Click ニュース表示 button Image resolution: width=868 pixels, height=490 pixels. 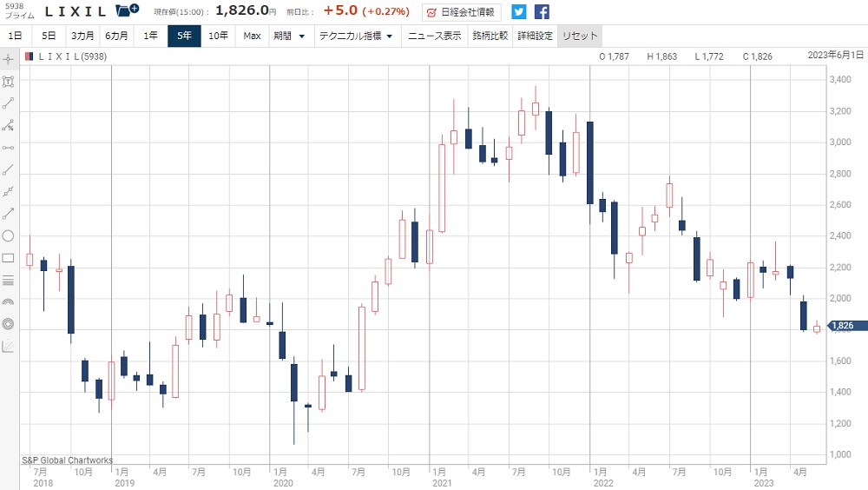[x=435, y=36]
